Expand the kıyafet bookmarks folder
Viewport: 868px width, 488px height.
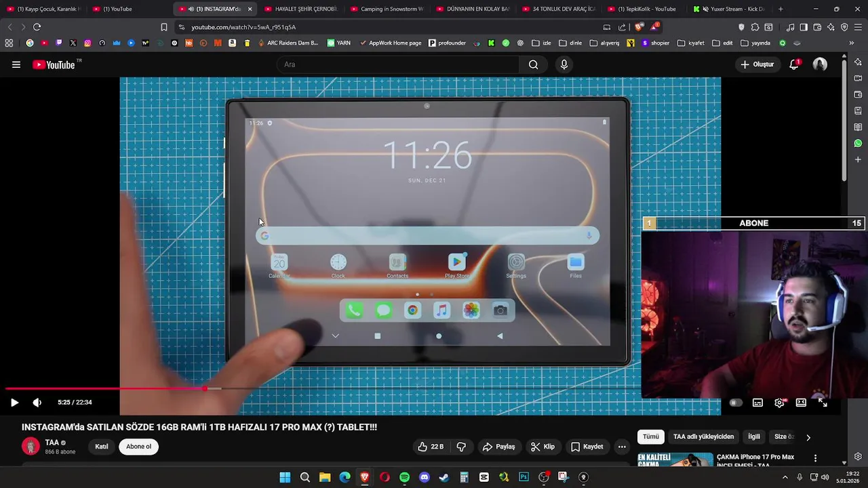(x=690, y=43)
